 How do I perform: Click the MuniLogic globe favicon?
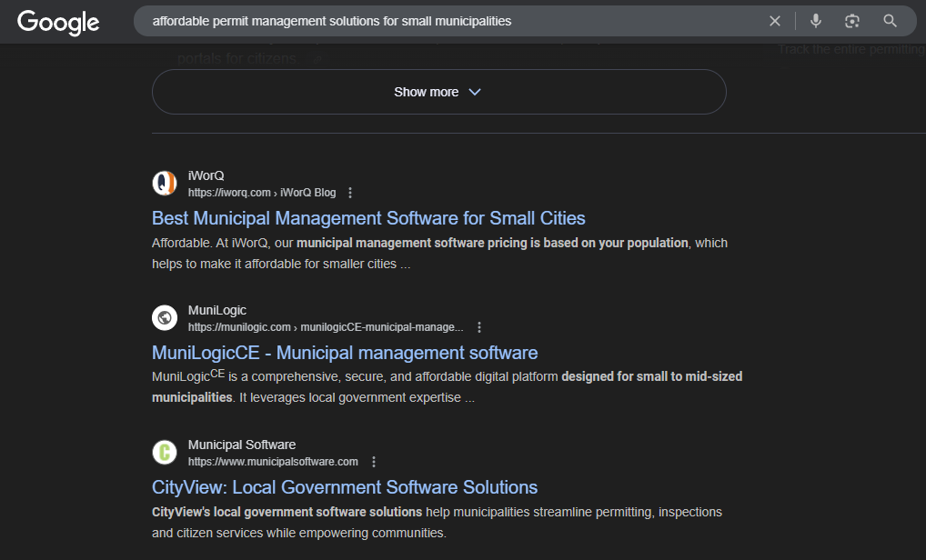[x=165, y=318]
